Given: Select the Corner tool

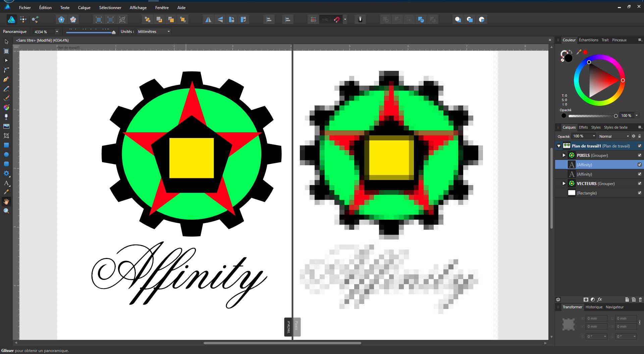Looking at the screenshot, I should tap(6, 70).
